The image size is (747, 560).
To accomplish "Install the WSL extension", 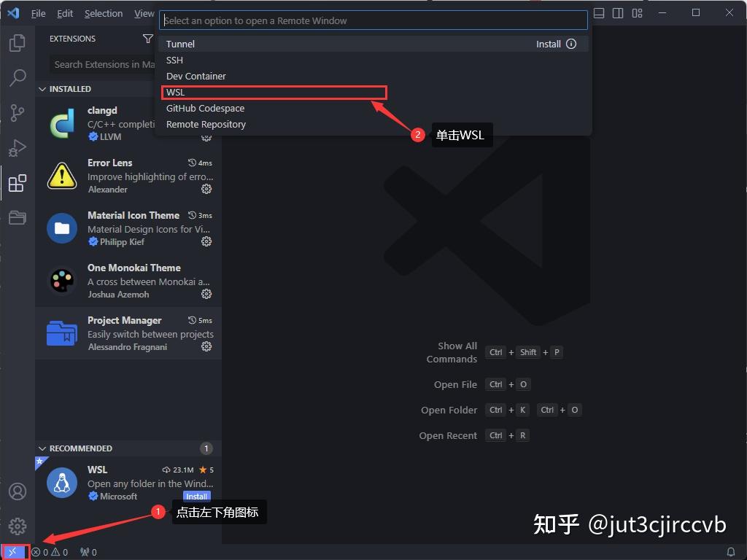I will (196, 497).
